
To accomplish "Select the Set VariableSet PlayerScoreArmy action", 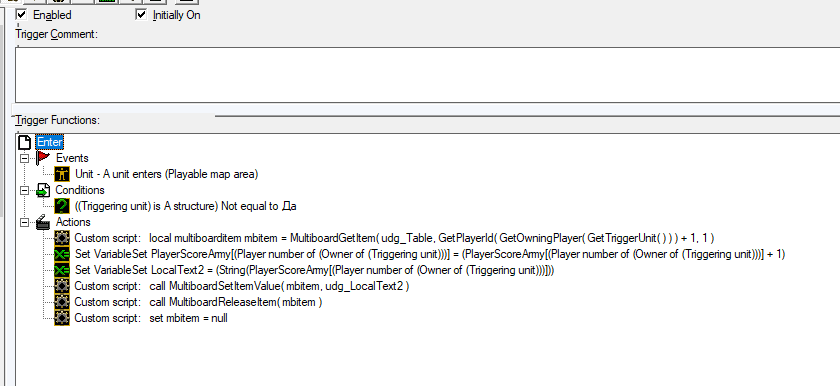I will (x=430, y=254).
